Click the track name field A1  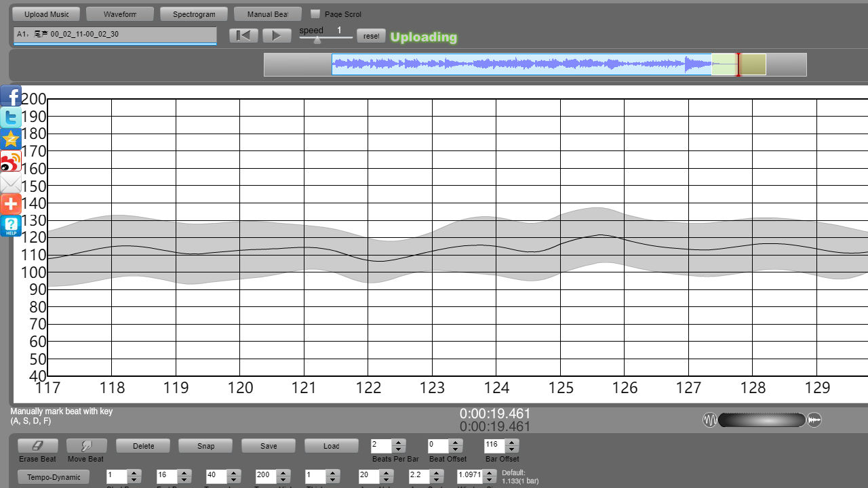(115, 34)
